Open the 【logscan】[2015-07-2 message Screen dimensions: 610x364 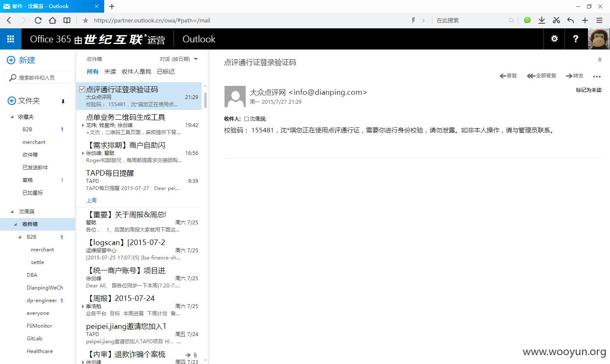point(139,250)
